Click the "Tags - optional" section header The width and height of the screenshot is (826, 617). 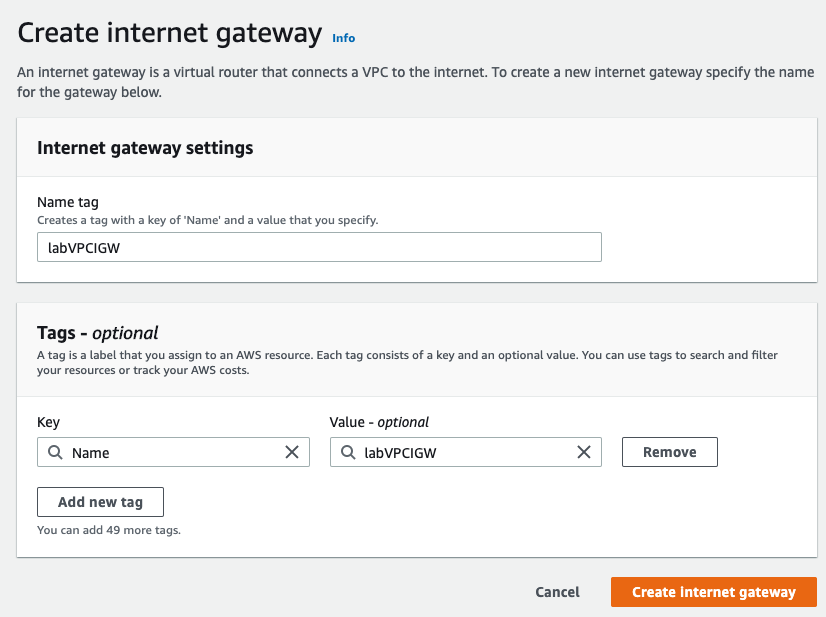(x=98, y=333)
